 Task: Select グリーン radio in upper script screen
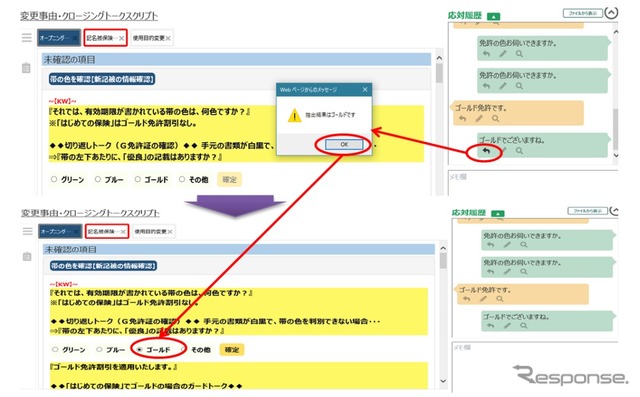54,179
